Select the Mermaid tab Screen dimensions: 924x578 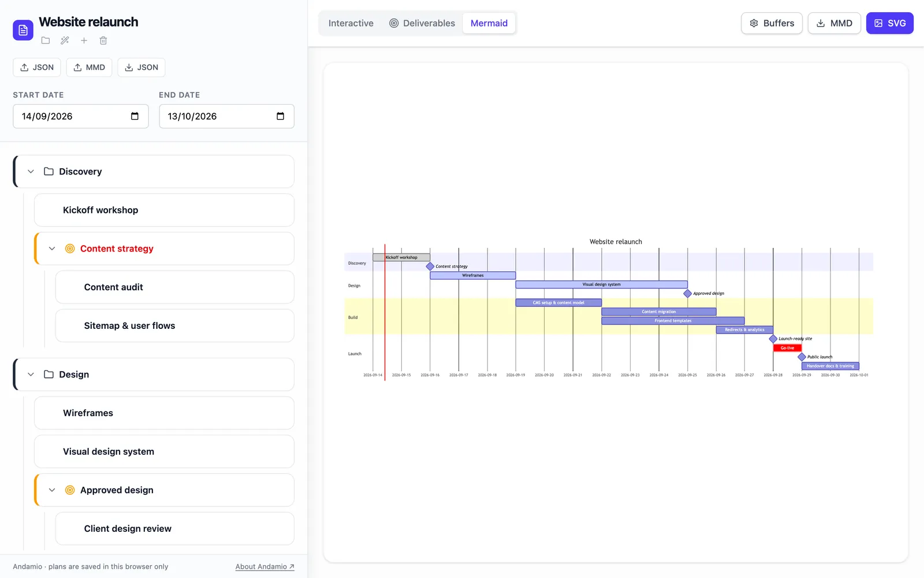click(x=489, y=23)
